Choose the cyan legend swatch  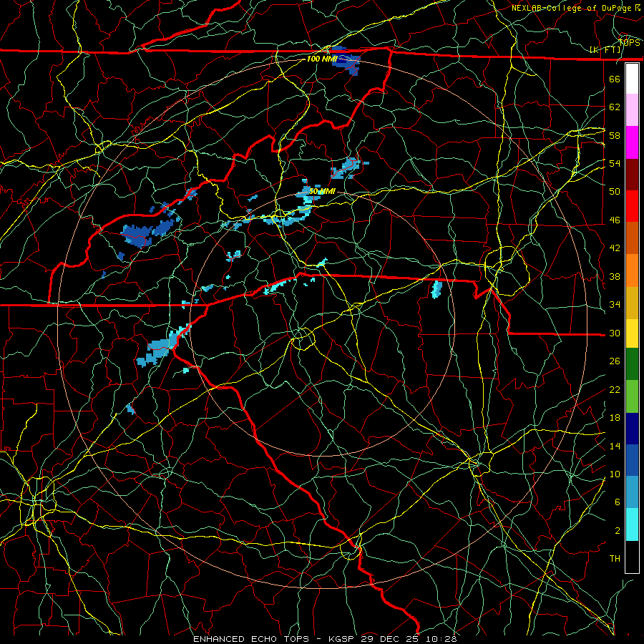coord(632,525)
